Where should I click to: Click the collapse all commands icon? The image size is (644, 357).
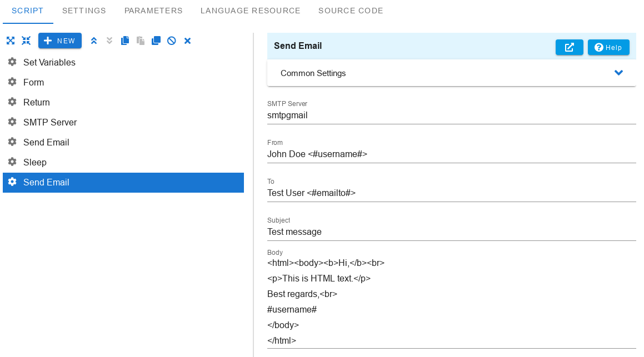click(x=26, y=41)
